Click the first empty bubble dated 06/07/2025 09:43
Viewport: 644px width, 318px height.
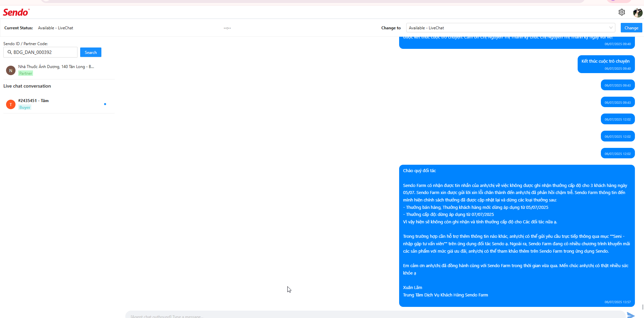point(618,85)
